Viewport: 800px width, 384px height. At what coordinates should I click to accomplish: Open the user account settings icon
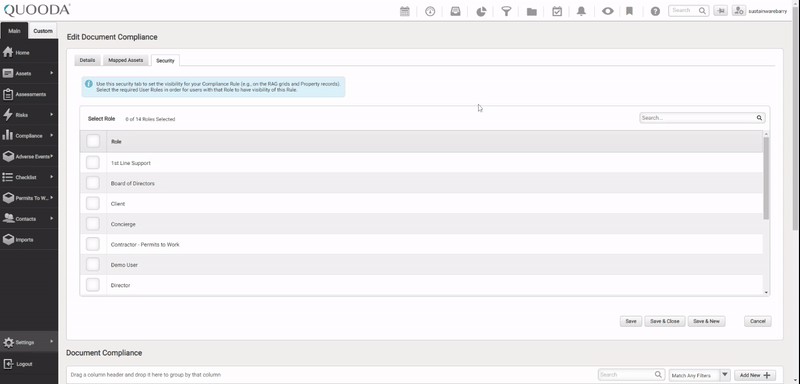tap(739, 11)
